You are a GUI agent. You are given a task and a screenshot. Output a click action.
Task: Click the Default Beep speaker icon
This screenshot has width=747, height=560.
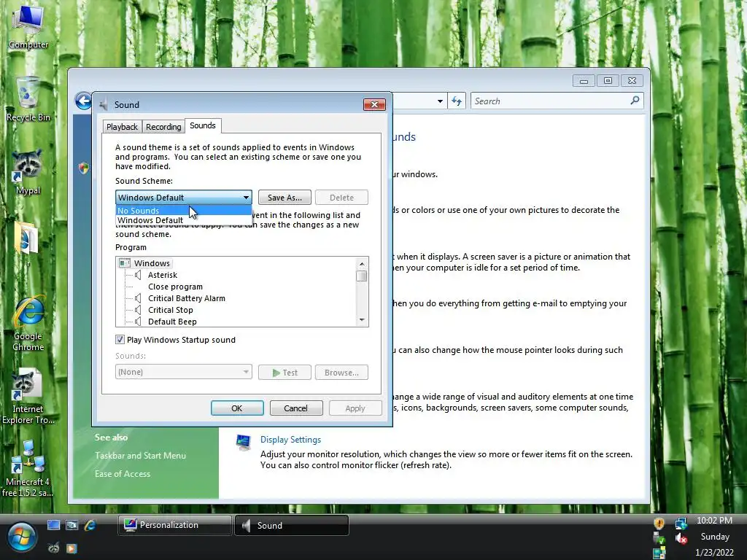[x=138, y=322]
